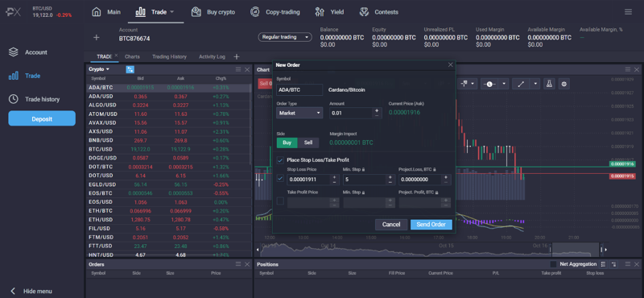Screen dimensions: 644x298
Task: Close the New Order dialog
Action: point(451,65)
